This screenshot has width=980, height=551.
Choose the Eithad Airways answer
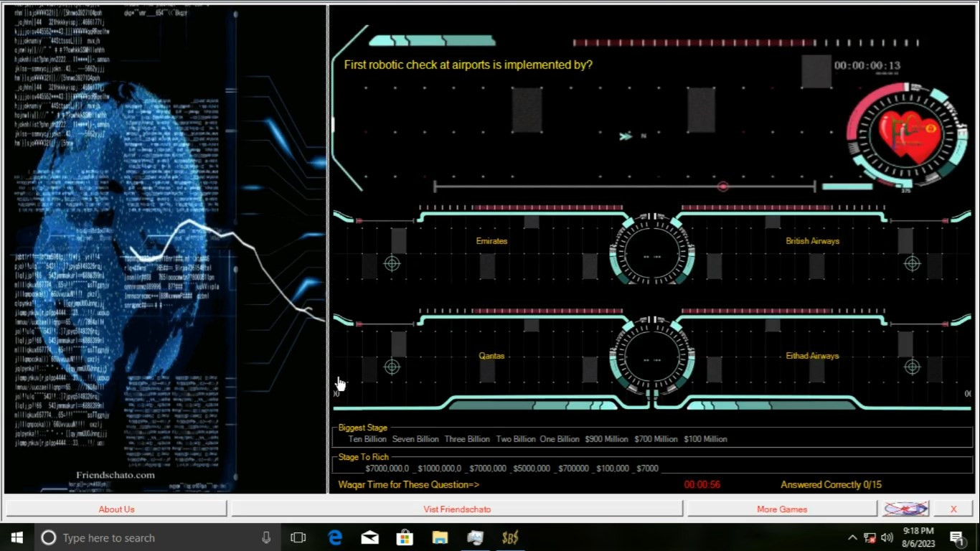812,356
